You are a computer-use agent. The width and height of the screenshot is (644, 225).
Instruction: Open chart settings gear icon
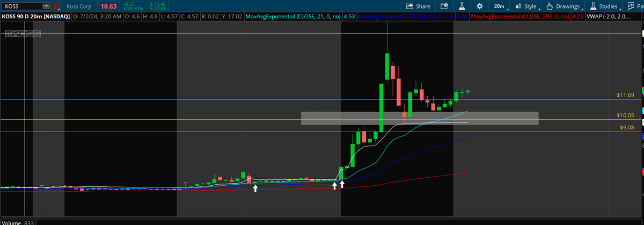[479, 6]
